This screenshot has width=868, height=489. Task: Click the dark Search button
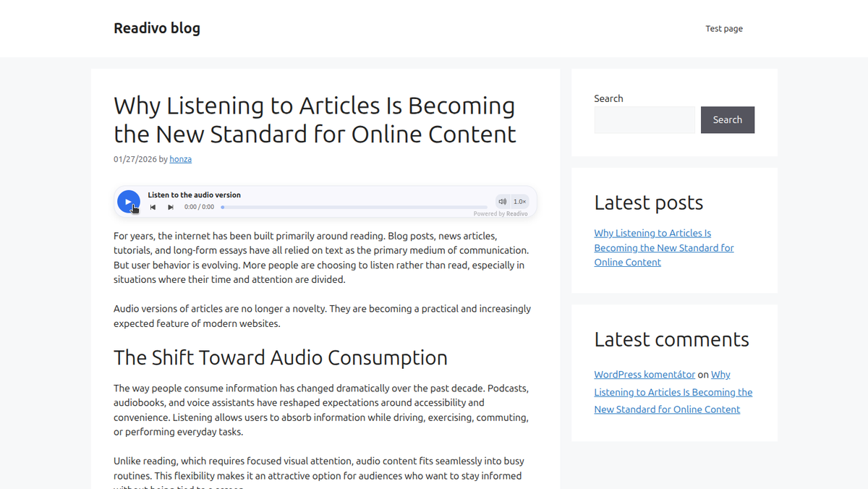[x=728, y=120]
